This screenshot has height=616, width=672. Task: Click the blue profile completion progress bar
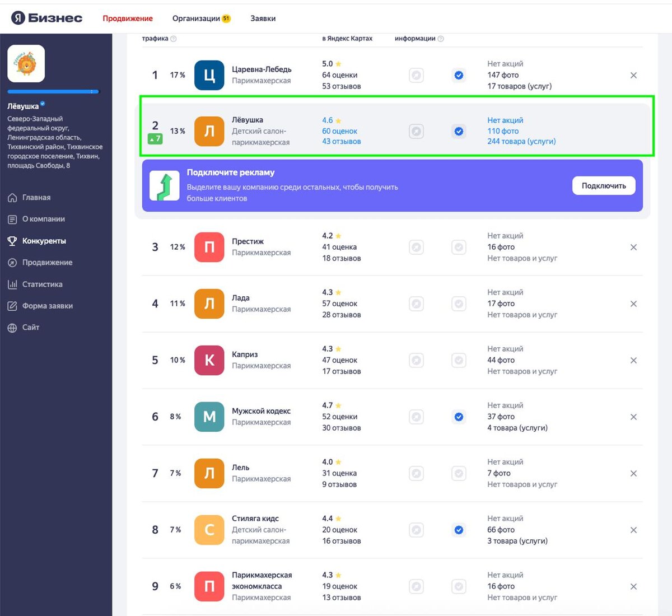click(x=53, y=91)
